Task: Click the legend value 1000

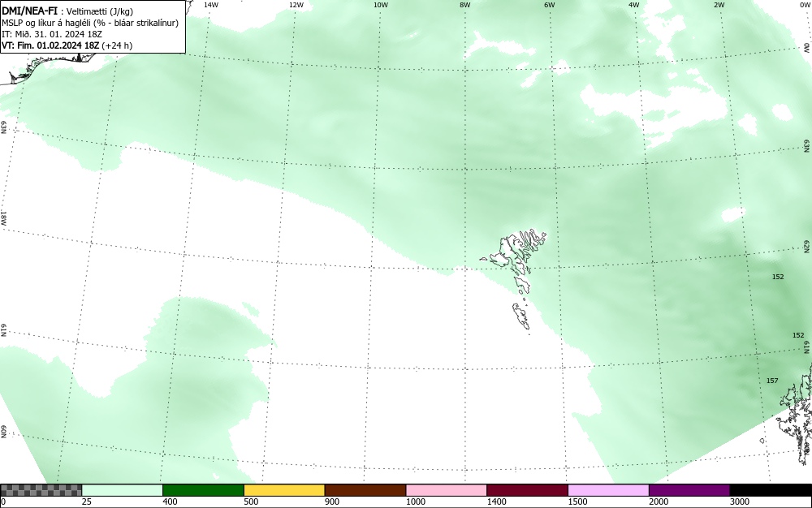Action: [x=416, y=502]
